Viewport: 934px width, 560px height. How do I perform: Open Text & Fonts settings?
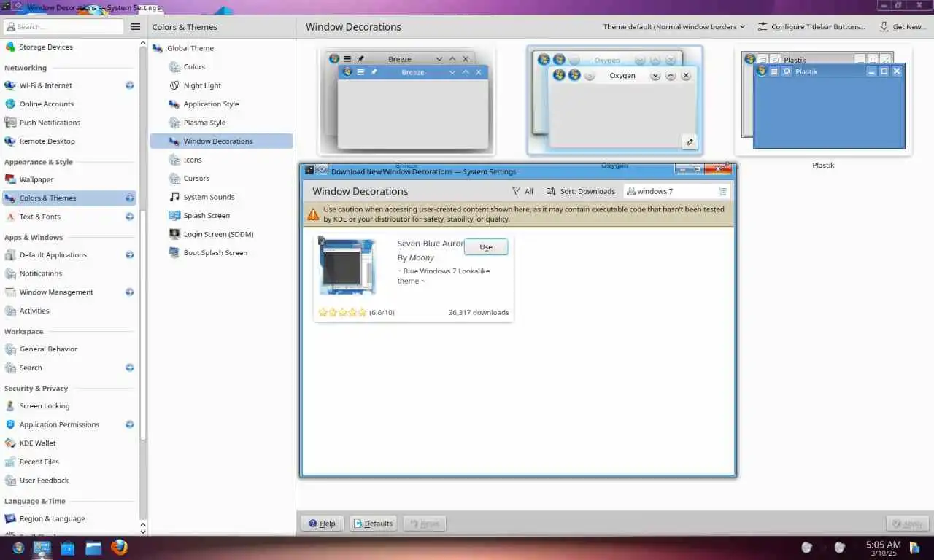pos(69,217)
